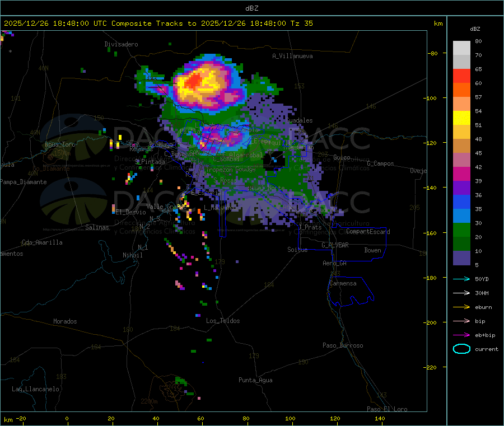Screen dimensions: 504x426
Task: Click the Bowen place label
Action: (x=372, y=250)
